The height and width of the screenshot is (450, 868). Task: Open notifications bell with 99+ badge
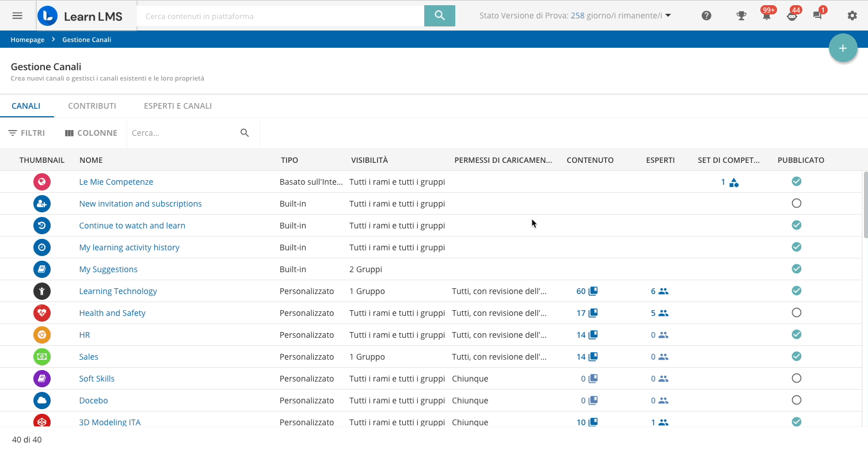click(767, 16)
